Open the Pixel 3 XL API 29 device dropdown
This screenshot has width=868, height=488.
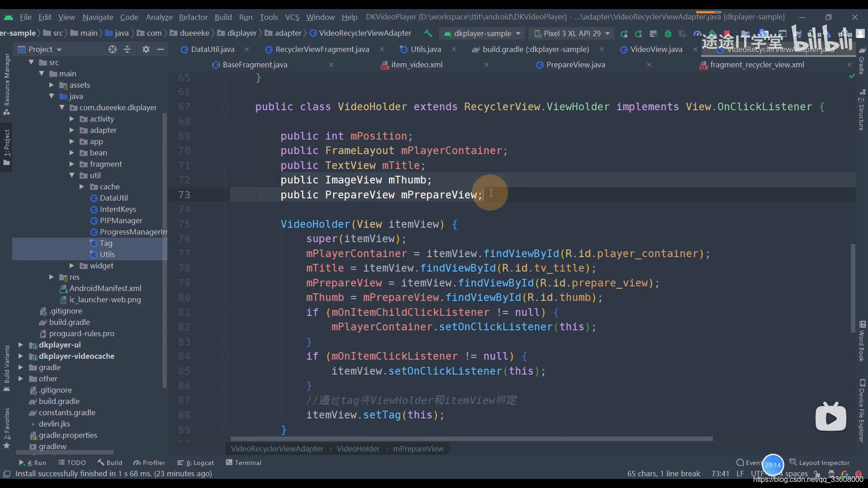click(x=572, y=33)
